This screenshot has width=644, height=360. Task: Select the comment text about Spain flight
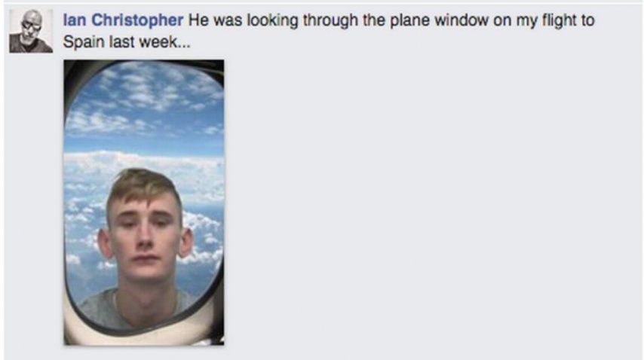(x=329, y=31)
